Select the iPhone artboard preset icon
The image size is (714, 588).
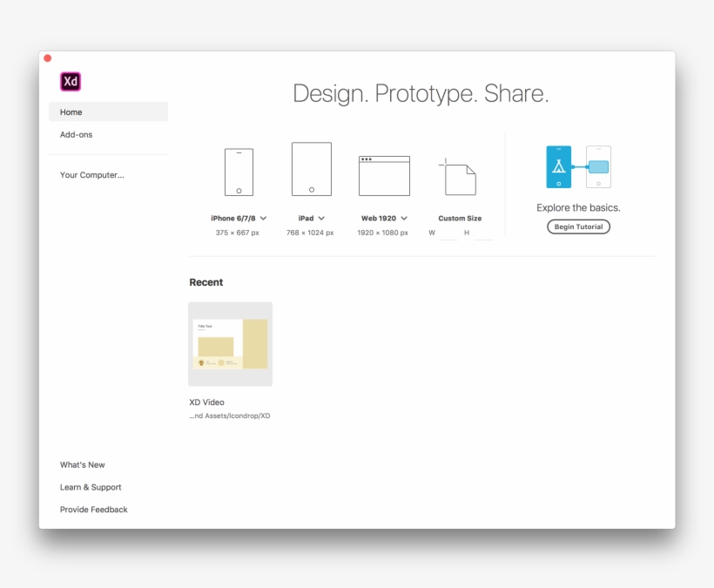tap(239, 172)
